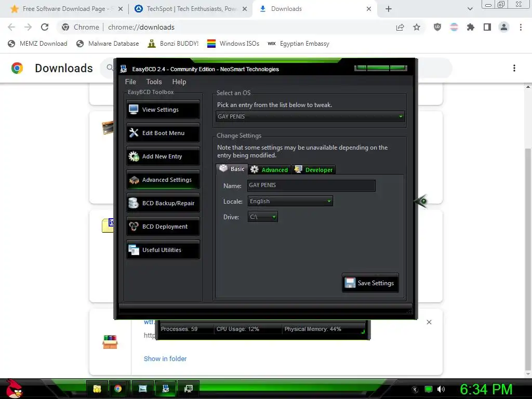Expand the Select an OS entry dropdown

(310, 116)
